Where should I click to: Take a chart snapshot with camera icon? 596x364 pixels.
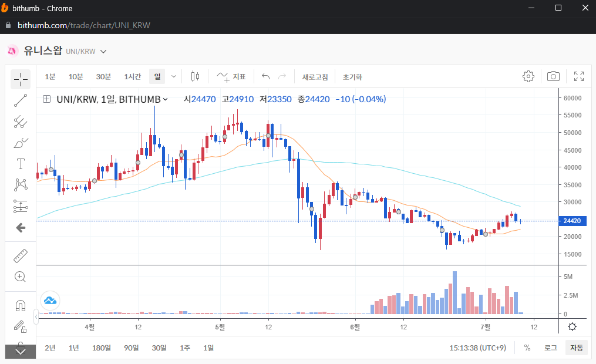553,76
